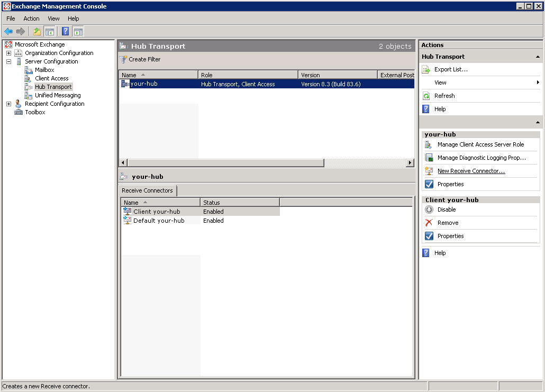Click the Manage Diagnostic Logging icon
The width and height of the screenshot is (545, 392).
point(429,158)
